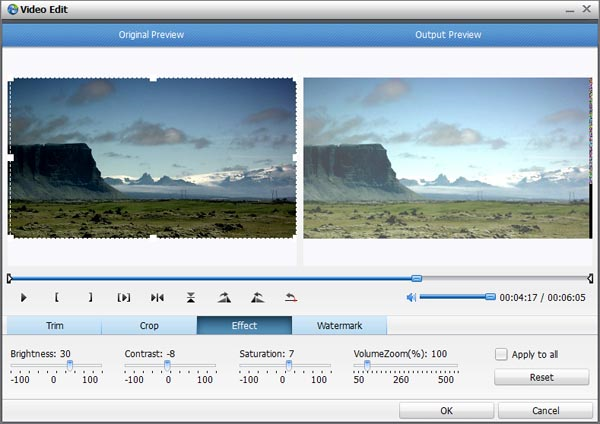Set trim end point bracket
Screen dimensions: 600x424
(90, 297)
